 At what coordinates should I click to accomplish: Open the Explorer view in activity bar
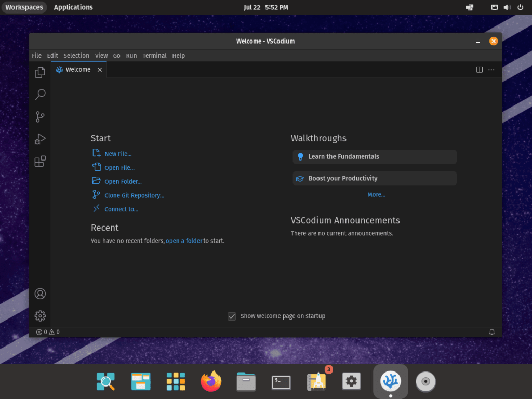point(40,72)
